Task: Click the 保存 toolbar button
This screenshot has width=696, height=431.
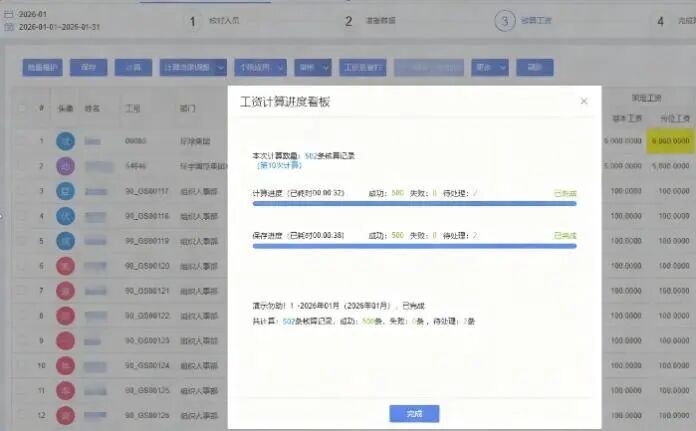Action: 88,67
